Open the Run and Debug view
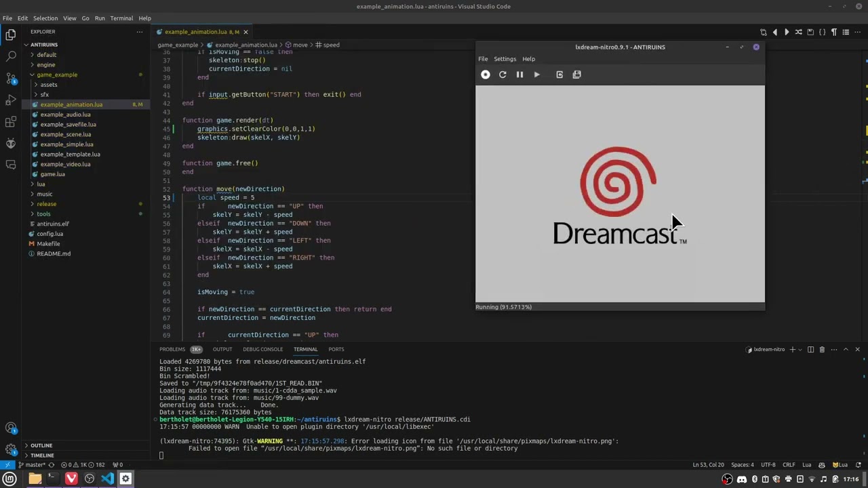 (11, 100)
